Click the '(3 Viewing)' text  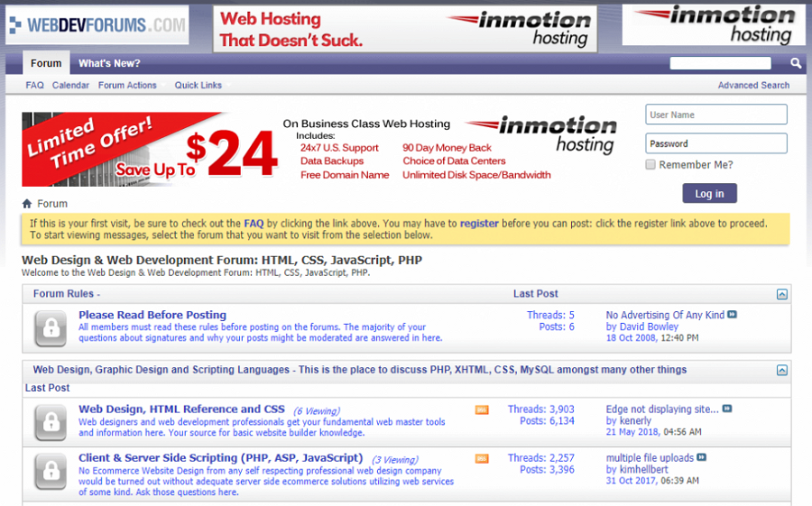point(395,459)
